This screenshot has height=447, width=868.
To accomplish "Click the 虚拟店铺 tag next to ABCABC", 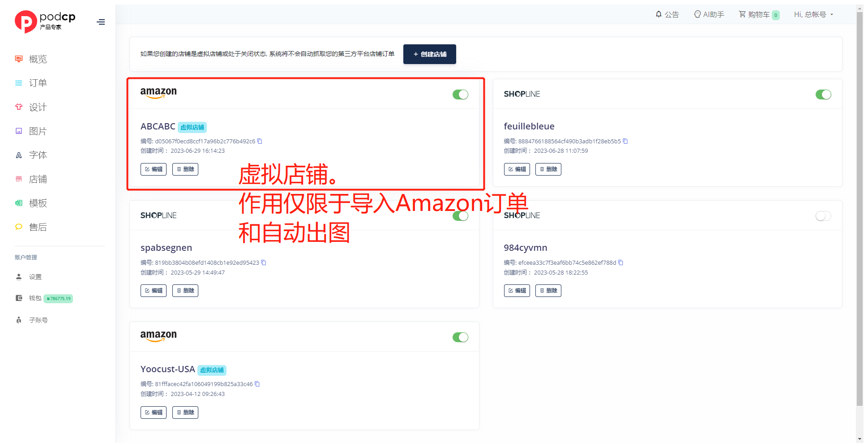I will (x=192, y=127).
